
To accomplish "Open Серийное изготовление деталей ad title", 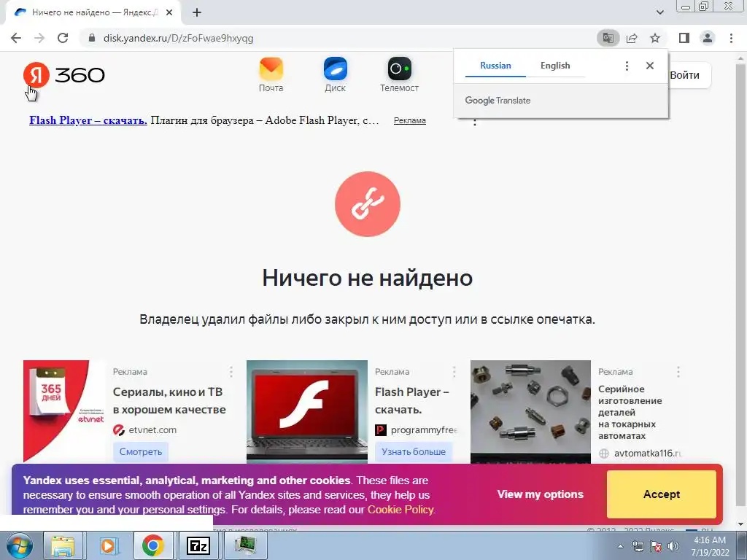I will (x=630, y=413).
